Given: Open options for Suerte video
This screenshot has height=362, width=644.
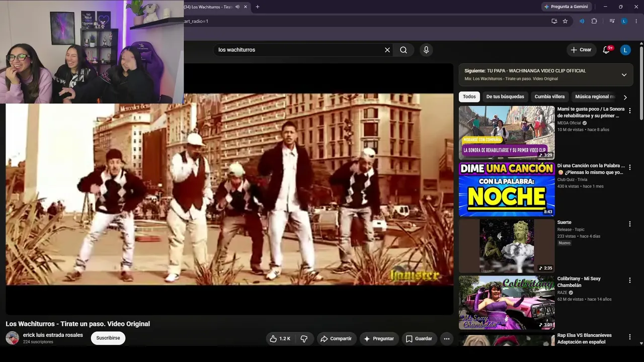Looking at the screenshot, I should pyautogui.click(x=629, y=224).
